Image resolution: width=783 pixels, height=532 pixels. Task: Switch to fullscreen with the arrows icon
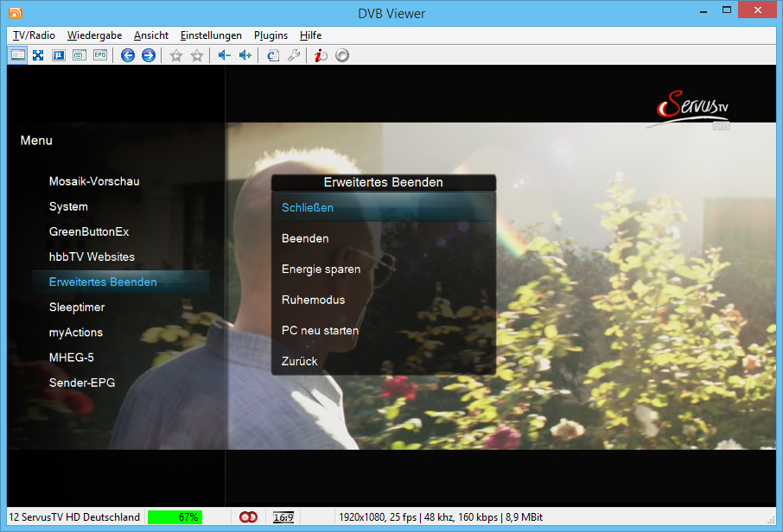tap(38, 55)
